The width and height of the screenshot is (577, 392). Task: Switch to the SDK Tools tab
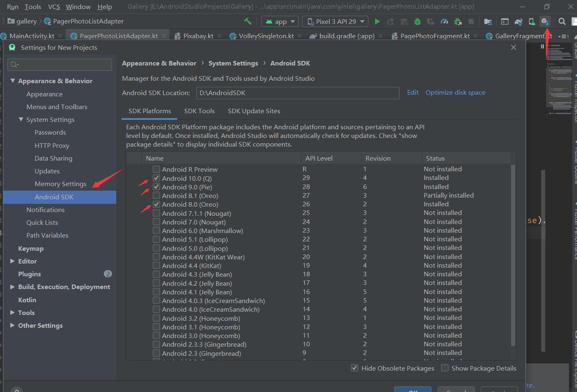(x=199, y=111)
